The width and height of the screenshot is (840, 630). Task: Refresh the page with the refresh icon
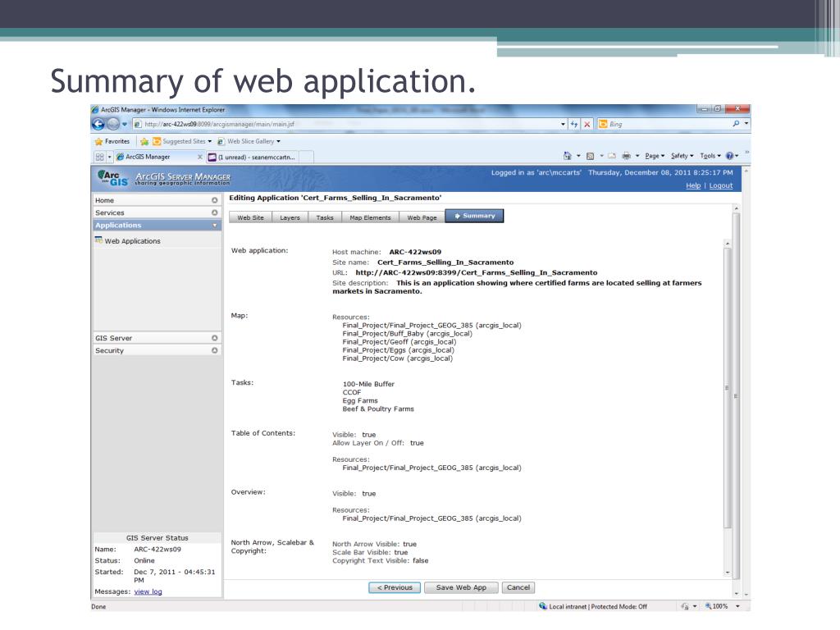click(x=574, y=125)
